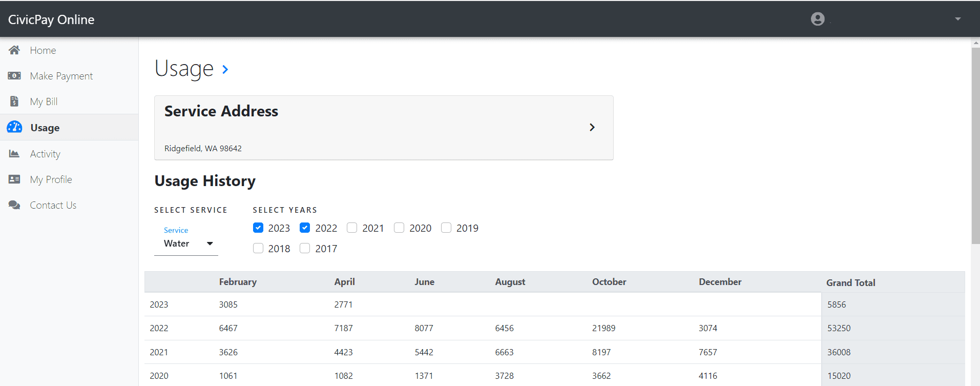This screenshot has height=386, width=980.
Task: Click the August column header
Action: click(510, 282)
